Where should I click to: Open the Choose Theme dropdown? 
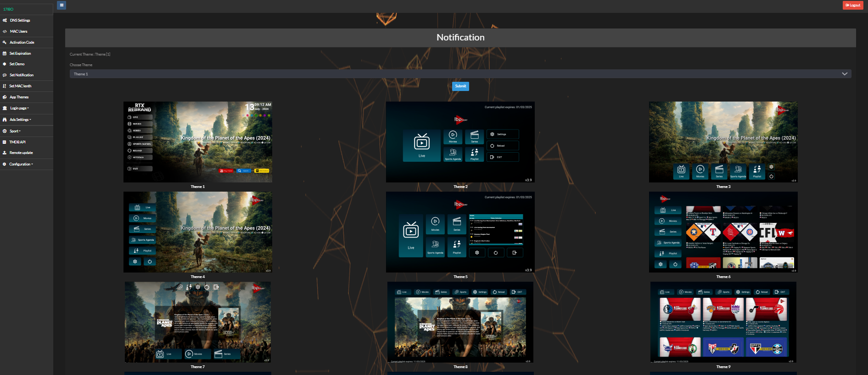pyautogui.click(x=460, y=74)
